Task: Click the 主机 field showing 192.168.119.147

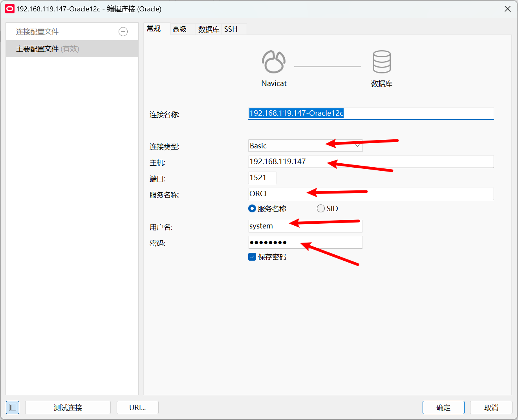Action: (x=371, y=162)
